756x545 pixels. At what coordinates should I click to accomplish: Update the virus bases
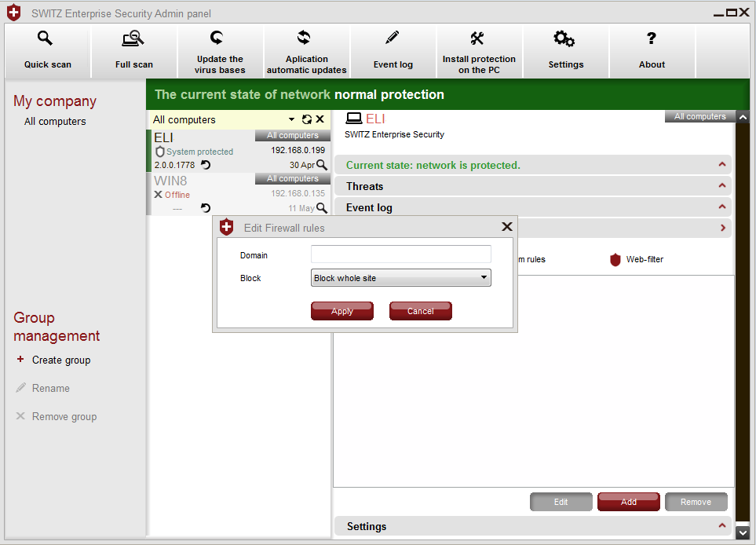point(220,51)
